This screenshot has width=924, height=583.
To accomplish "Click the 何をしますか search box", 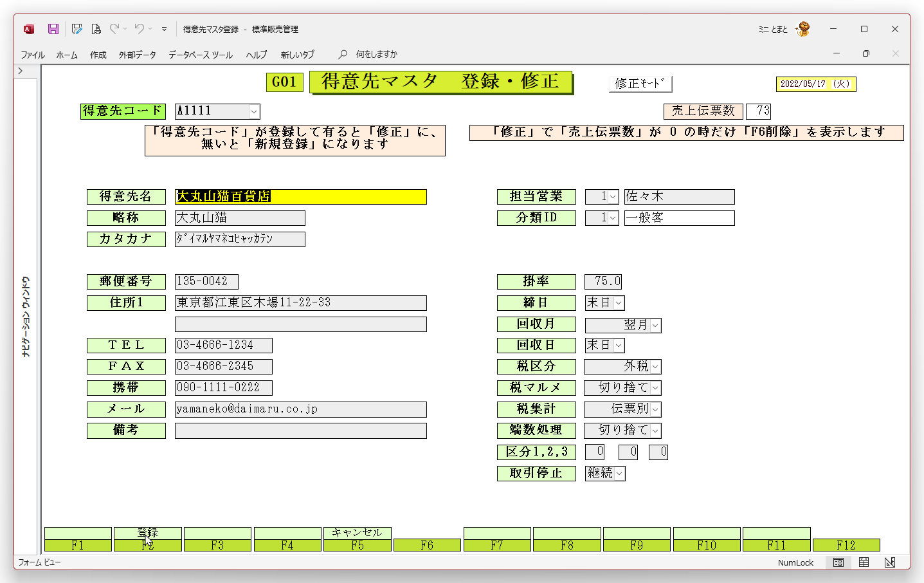I will coord(377,55).
